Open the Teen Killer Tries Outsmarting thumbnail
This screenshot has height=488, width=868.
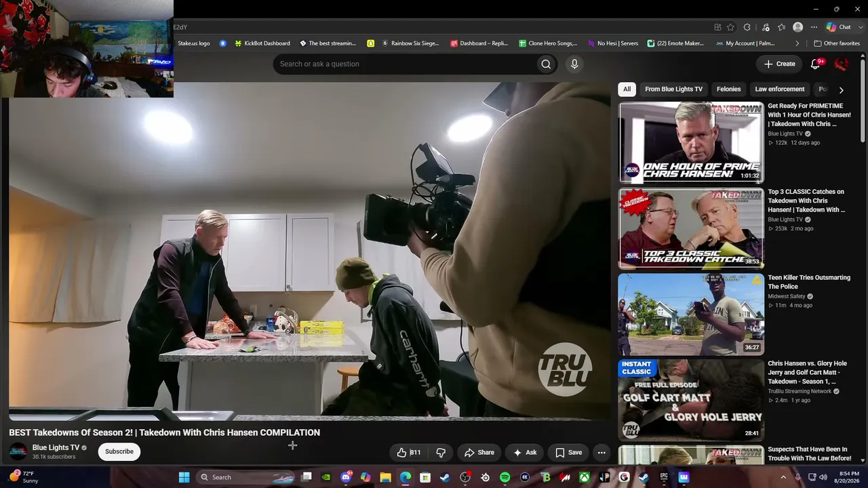coord(691,314)
